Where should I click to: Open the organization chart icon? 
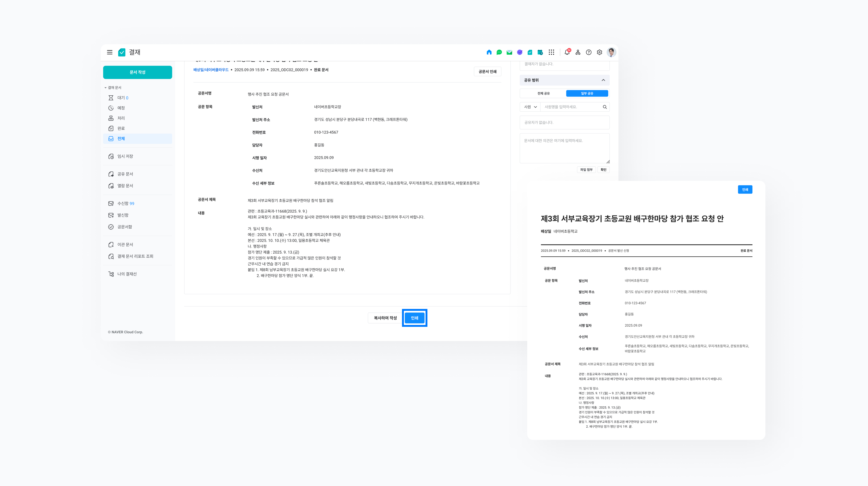578,52
